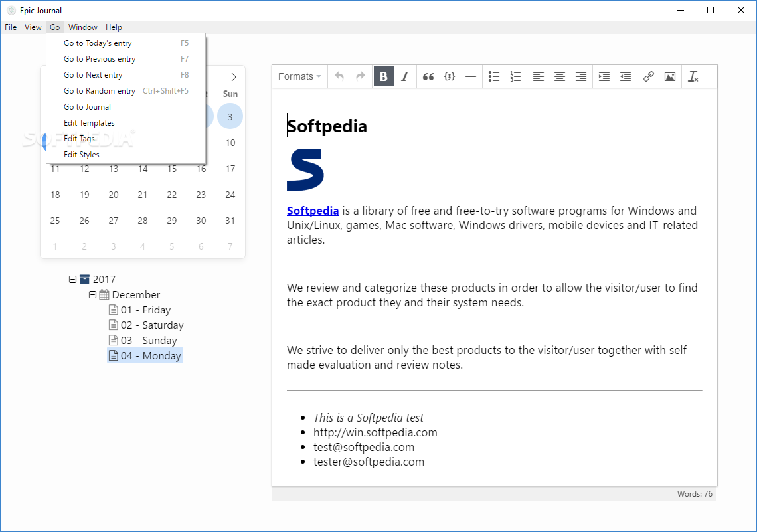This screenshot has height=532, width=757.
Task: Choose Go to Previous entry
Action: point(126,59)
